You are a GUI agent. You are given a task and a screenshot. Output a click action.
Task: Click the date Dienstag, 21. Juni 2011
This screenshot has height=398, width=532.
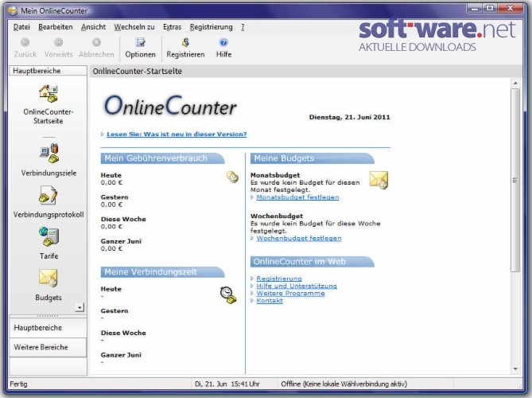tap(349, 117)
